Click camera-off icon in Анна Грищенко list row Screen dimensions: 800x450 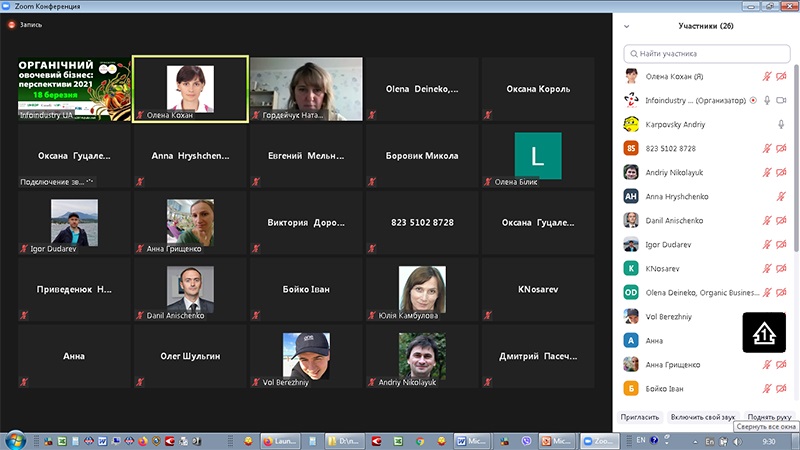pos(781,364)
